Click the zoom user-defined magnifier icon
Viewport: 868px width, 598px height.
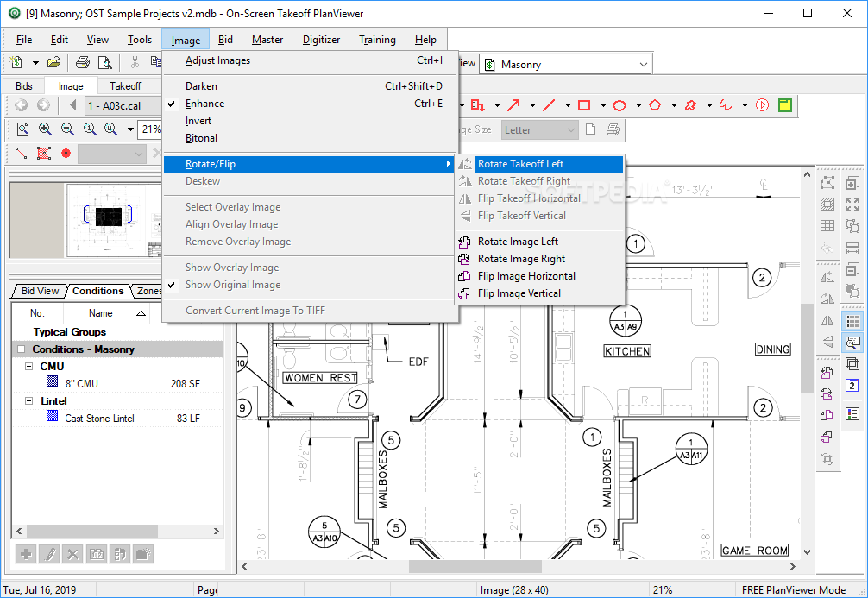[110, 129]
